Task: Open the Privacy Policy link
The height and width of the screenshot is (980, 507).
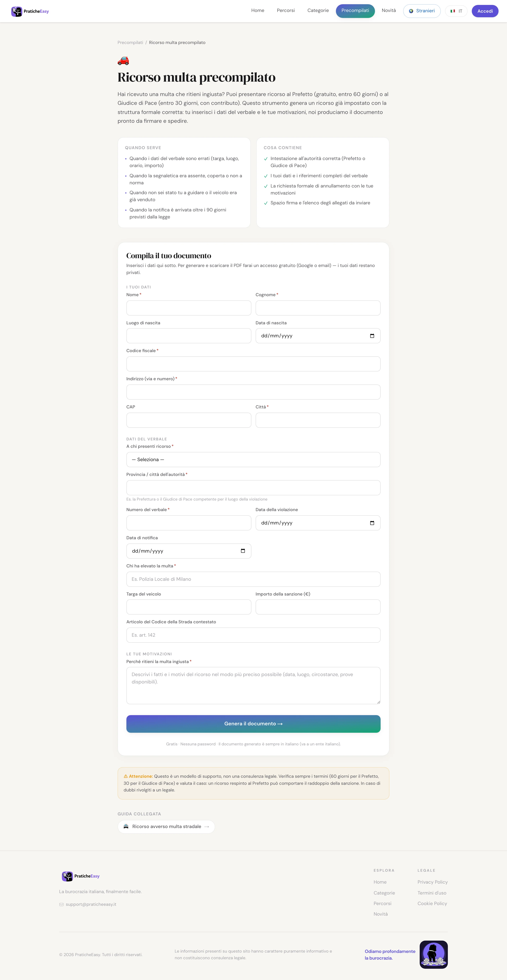Action: click(432, 882)
